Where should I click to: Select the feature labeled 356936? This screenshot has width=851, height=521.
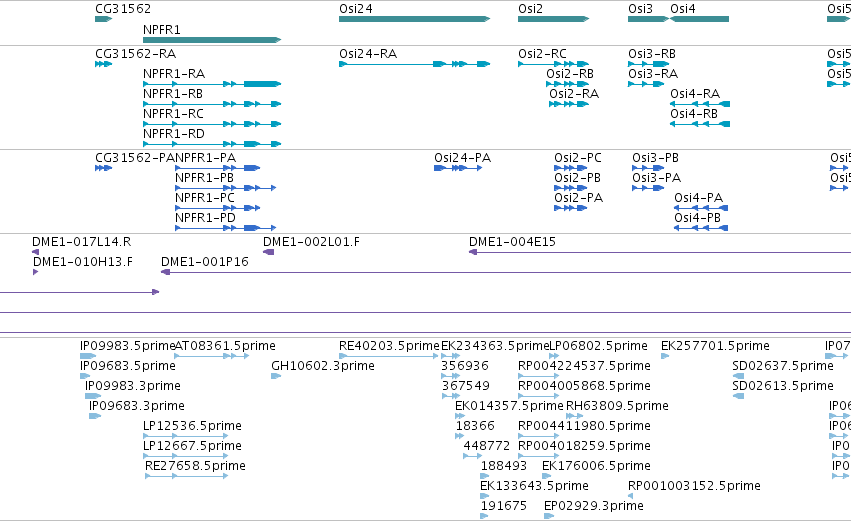click(450, 376)
